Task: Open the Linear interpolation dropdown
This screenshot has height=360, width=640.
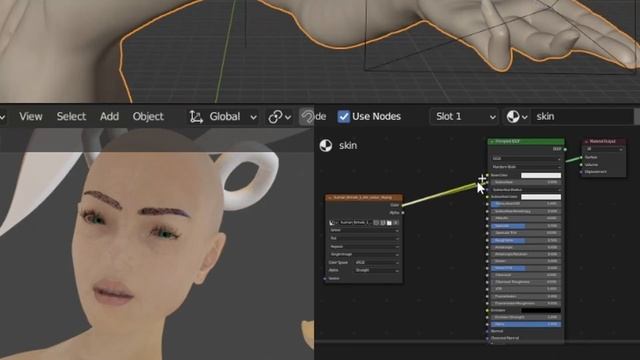Action: point(364,230)
